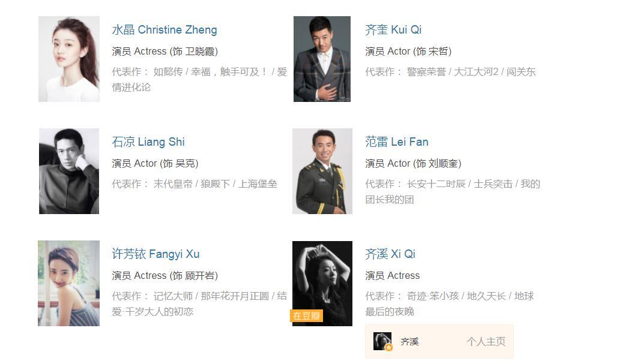Image resolution: width=640 pixels, height=364 pixels.
Task: Open 范雷 Lei Fan's uniform photo
Action: [x=322, y=171]
